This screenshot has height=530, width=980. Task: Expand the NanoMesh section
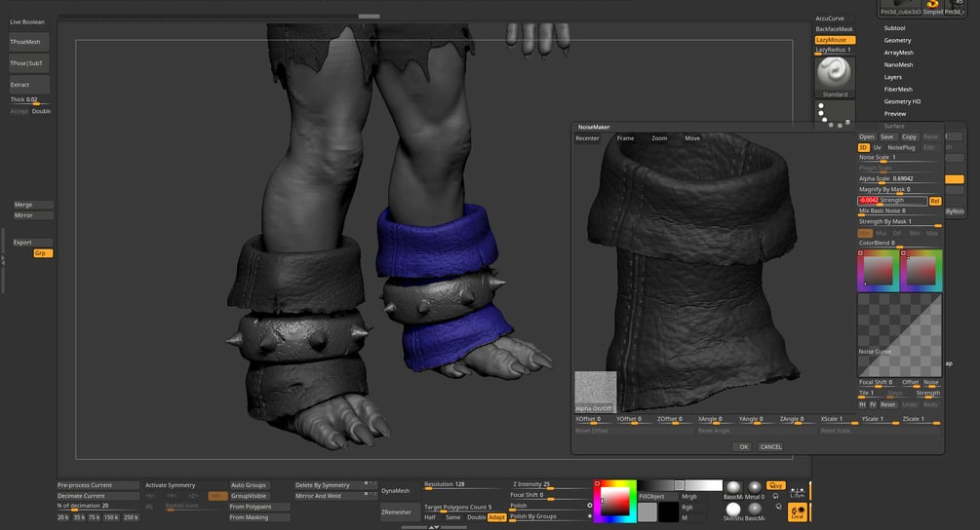(x=898, y=65)
